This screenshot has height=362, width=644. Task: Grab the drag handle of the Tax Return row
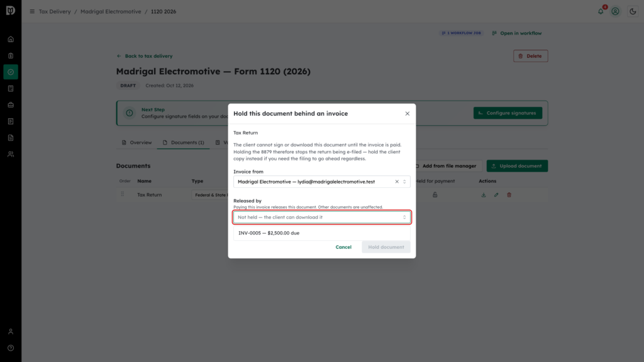[x=123, y=195]
